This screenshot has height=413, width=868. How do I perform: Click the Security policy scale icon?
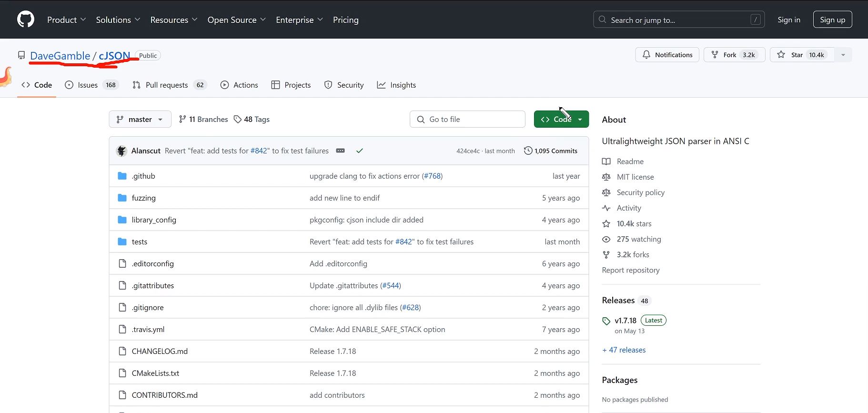coord(606,192)
